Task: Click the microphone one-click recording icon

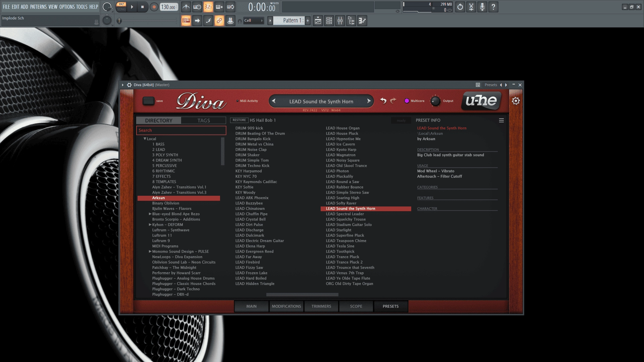Action: pos(482,7)
